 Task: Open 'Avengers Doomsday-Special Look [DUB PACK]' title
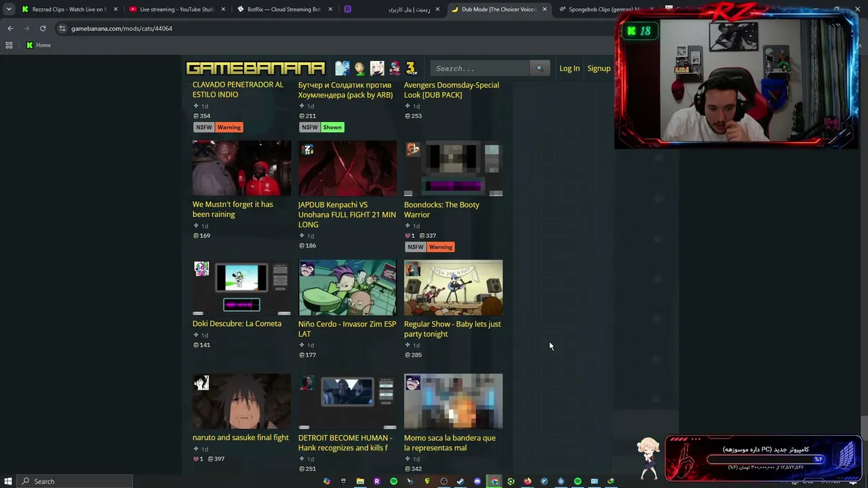[452, 90]
